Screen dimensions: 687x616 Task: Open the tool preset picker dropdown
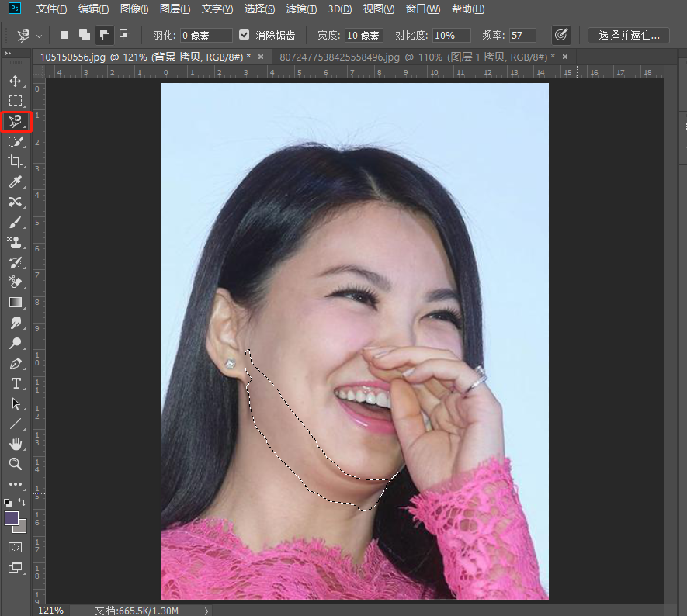pos(29,36)
